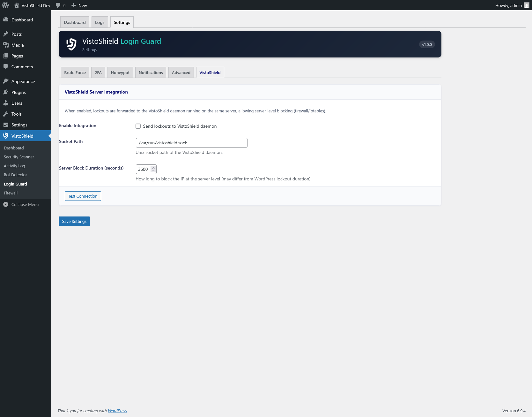Screen dimensions: 532x417
Task: Open the comments bubble icon in the top bar
Action: [58, 5]
